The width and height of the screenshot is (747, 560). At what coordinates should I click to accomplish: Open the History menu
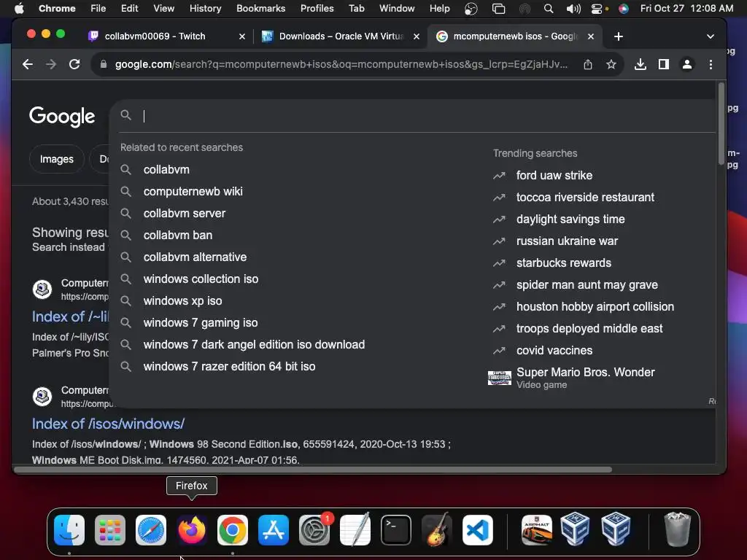pos(205,9)
